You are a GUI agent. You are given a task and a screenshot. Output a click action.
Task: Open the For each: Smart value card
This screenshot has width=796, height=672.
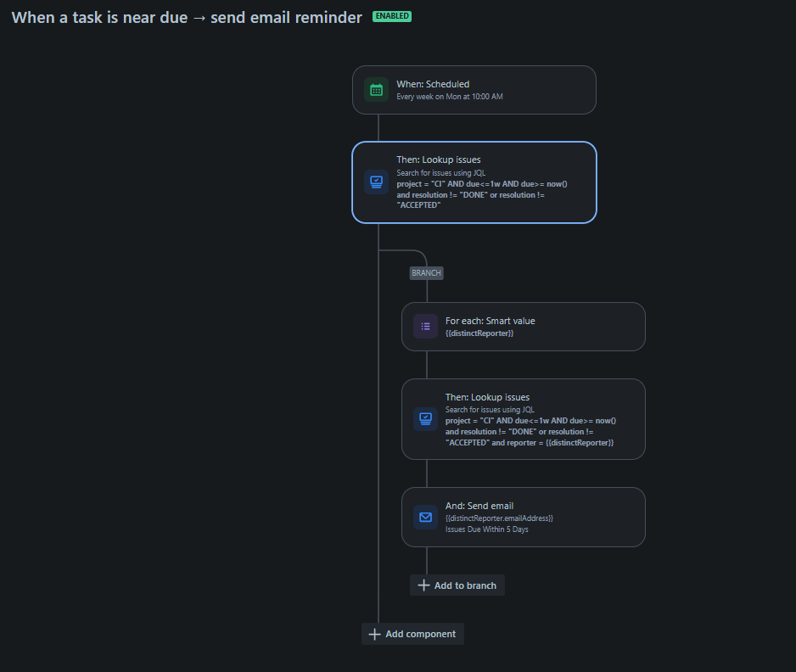(x=524, y=327)
